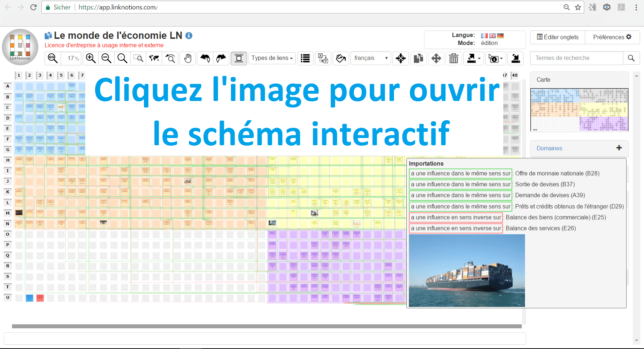The height and width of the screenshot is (349, 644).
Task: Click the info icon beside the title
Action: click(189, 36)
